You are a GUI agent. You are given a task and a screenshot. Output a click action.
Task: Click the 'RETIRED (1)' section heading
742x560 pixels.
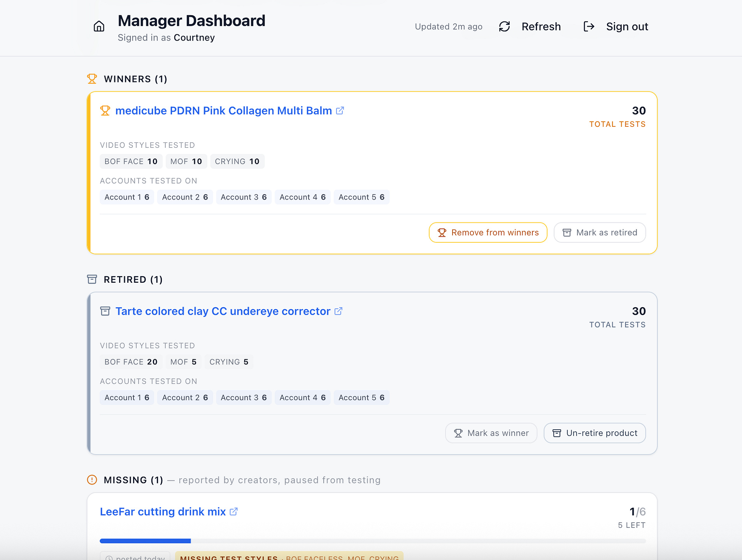(x=133, y=280)
